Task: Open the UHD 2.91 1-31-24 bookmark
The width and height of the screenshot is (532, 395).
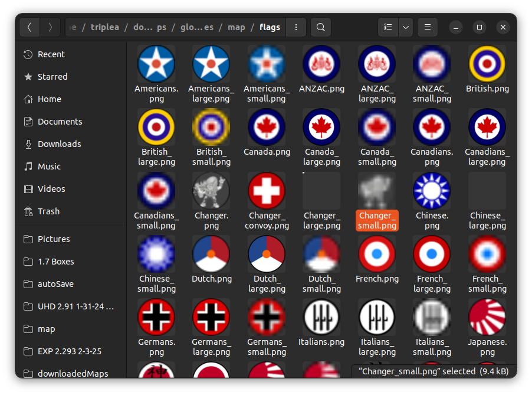Action: coord(71,306)
